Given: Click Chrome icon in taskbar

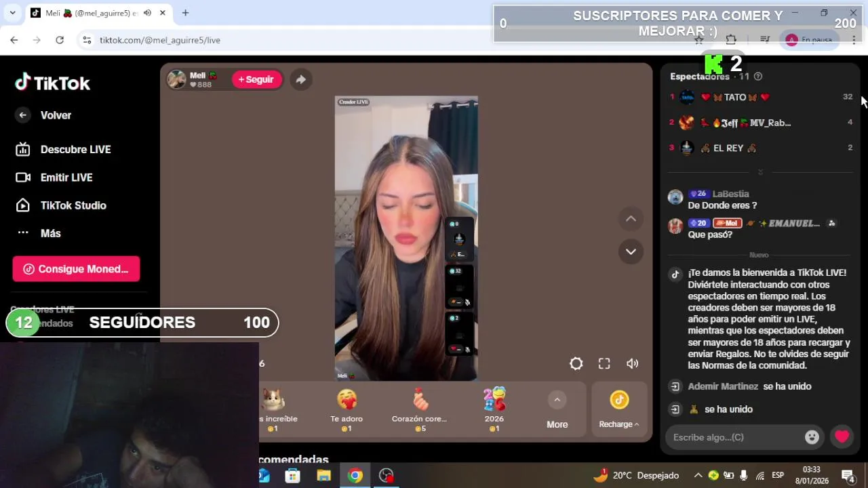Looking at the screenshot, I should coord(355,476).
